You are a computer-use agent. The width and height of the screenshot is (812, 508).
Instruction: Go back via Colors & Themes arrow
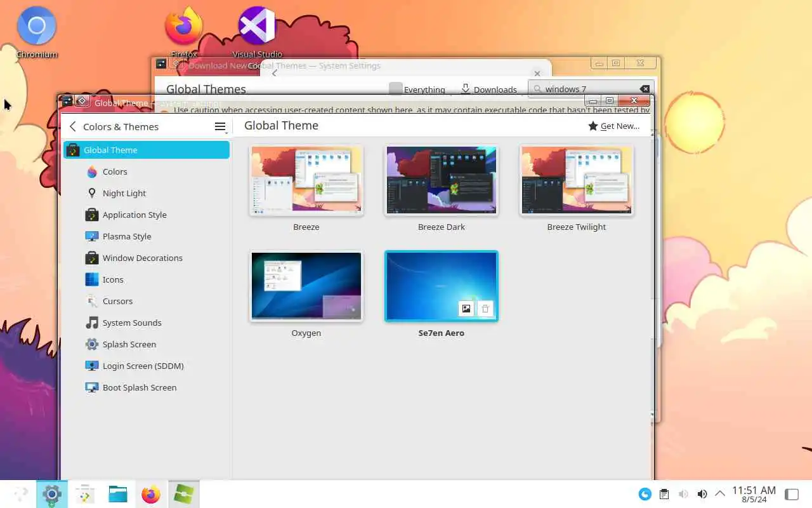(x=73, y=126)
